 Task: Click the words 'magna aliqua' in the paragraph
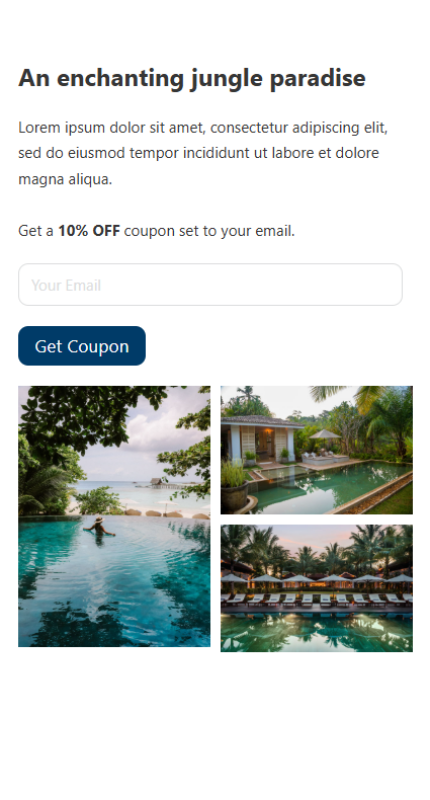(x=65, y=179)
